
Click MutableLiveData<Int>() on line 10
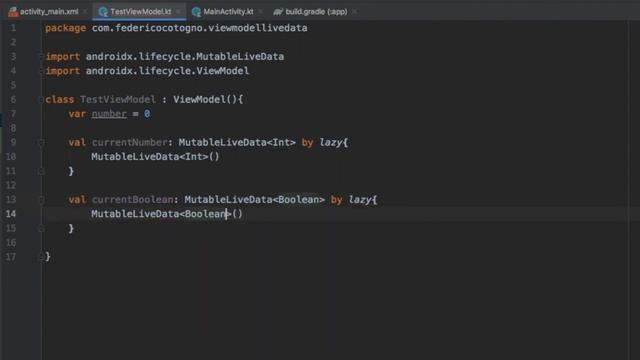(156, 157)
